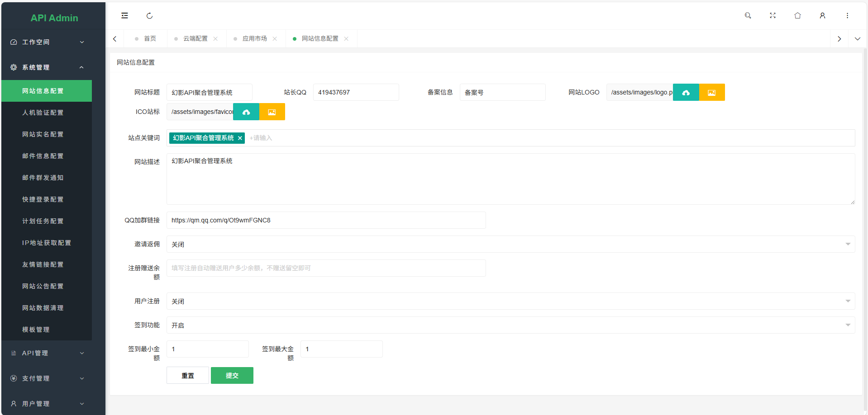Return home using the house icon
The width and height of the screenshot is (868, 415).
[797, 15]
